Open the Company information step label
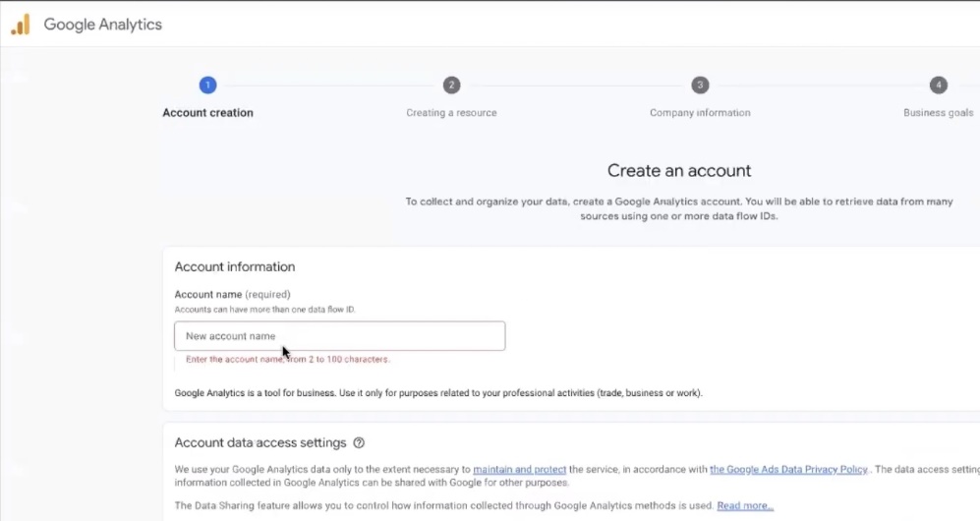Screen dimensions: 980x521 click(x=700, y=113)
